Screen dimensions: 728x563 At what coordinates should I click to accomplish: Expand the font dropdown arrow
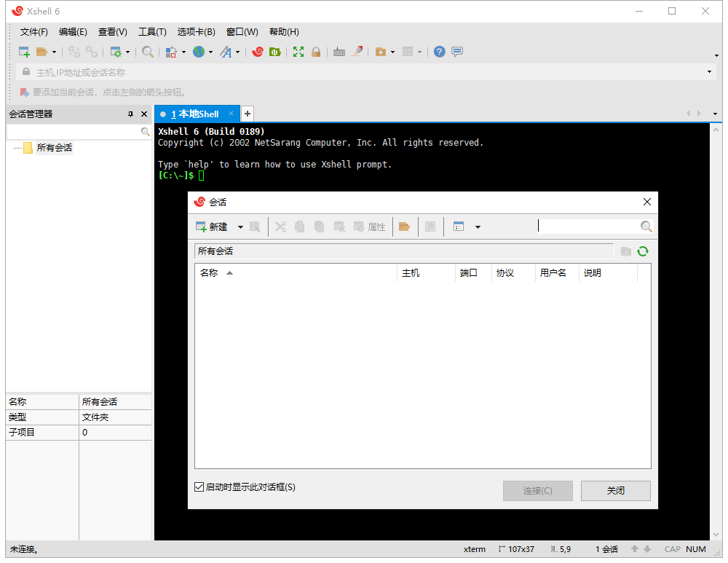click(x=238, y=52)
